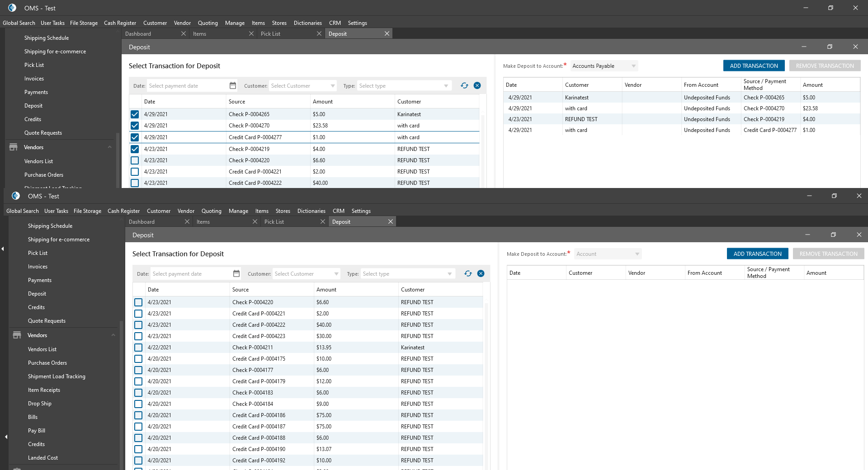This screenshot has height=470, width=868.
Task: Click the refresh icon in the lower window's filter bar
Action: [468, 274]
